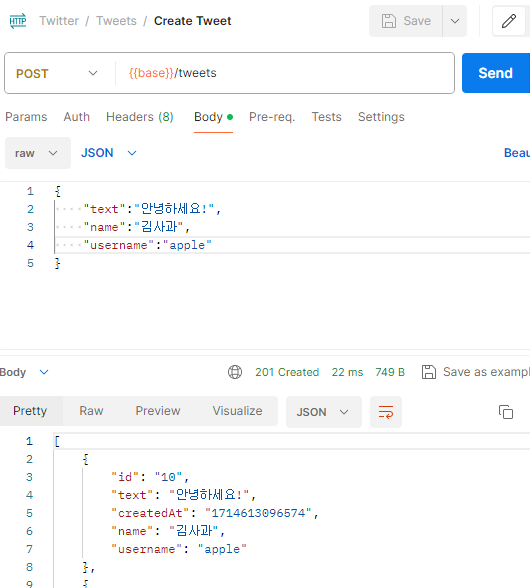The height and width of the screenshot is (588, 530).
Task: Click the wrap lines icon in response
Action: click(x=386, y=412)
